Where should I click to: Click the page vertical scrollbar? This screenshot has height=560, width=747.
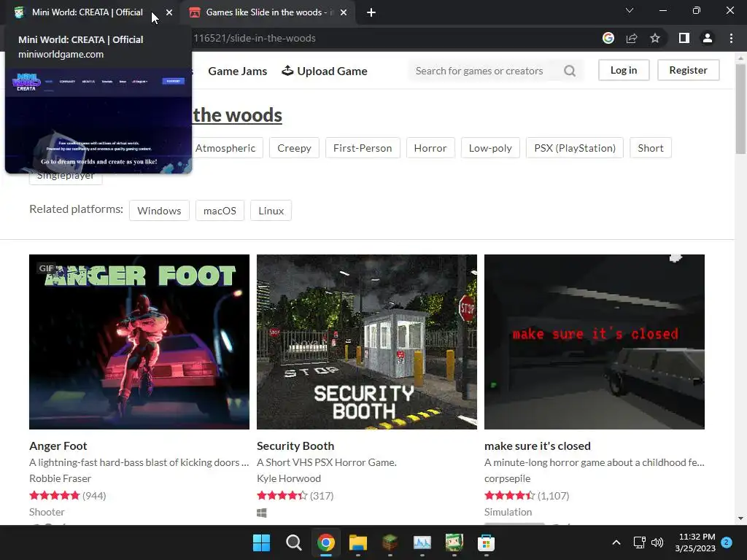click(740, 109)
